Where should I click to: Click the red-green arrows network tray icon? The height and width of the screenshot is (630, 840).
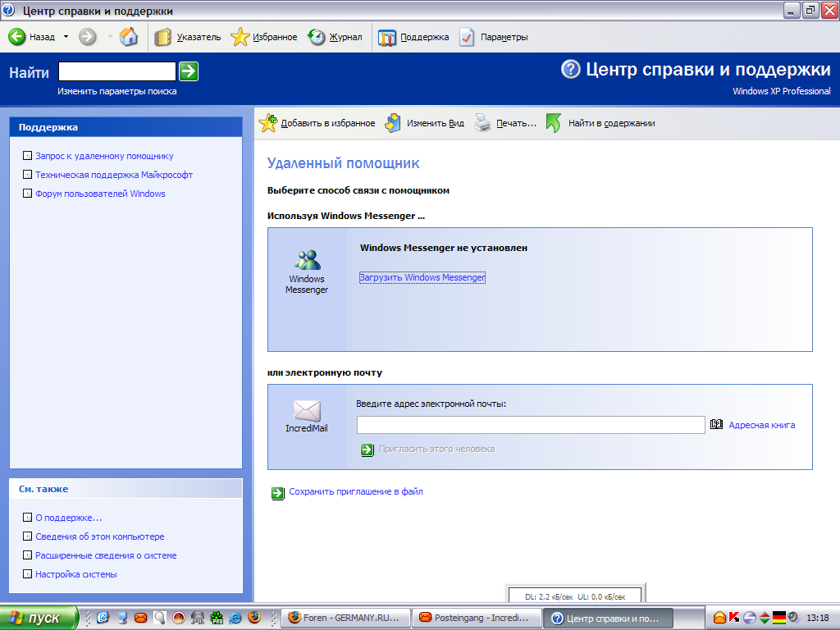point(765,618)
